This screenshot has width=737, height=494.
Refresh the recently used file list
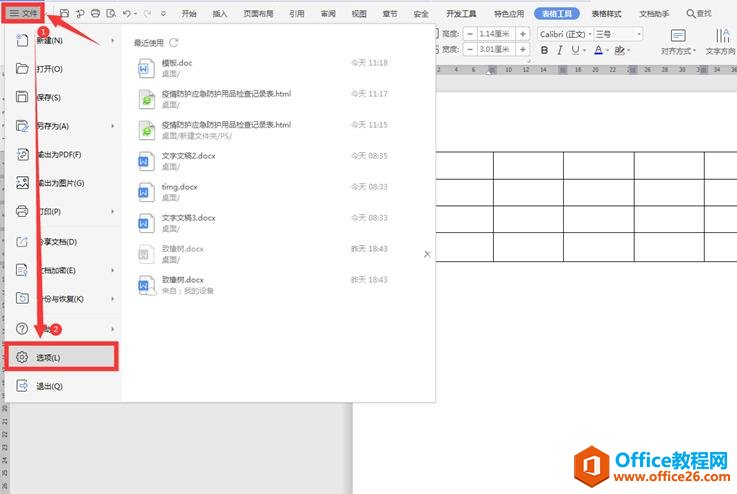(x=174, y=43)
